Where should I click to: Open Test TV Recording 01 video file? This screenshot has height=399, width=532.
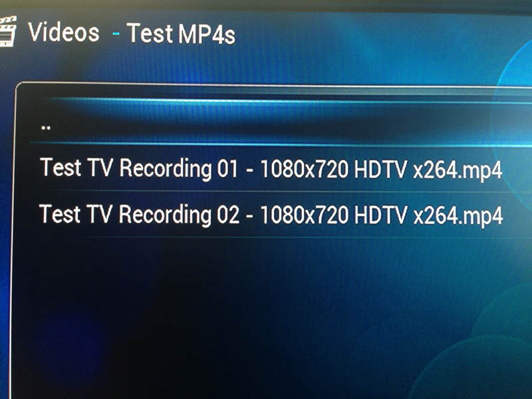coord(271,168)
